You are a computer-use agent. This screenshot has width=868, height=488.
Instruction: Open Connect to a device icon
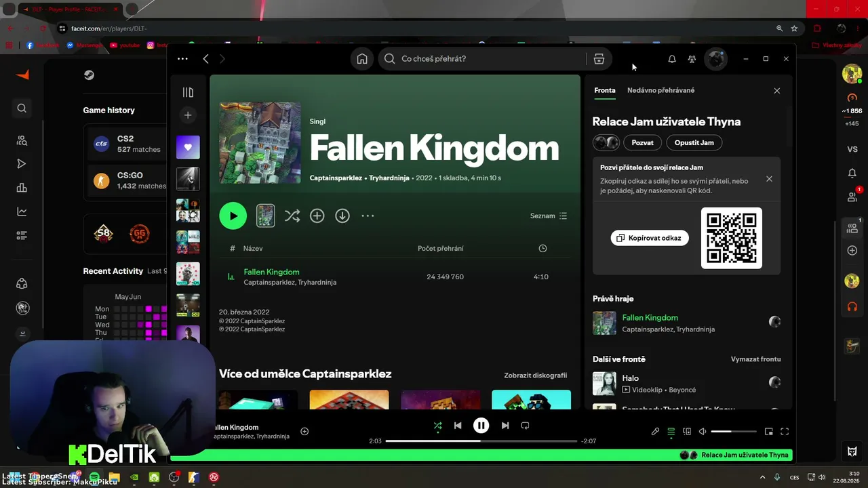pyautogui.click(x=687, y=432)
